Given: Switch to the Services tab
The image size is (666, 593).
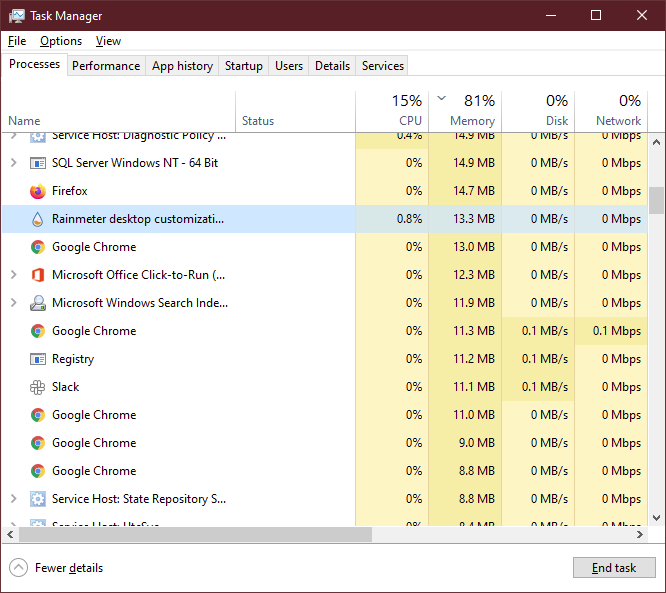Looking at the screenshot, I should pyautogui.click(x=382, y=66).
